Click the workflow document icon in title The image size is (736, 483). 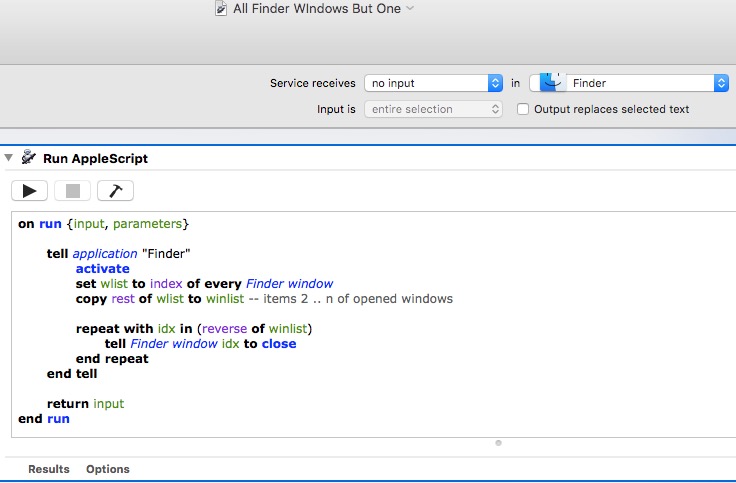tap(221, 8)
